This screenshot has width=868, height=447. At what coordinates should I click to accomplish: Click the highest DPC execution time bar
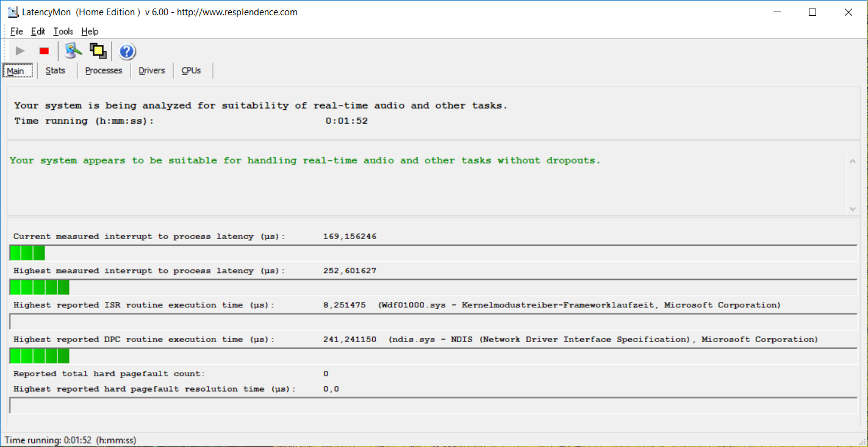pyautogui.click(x=40, y=356)
